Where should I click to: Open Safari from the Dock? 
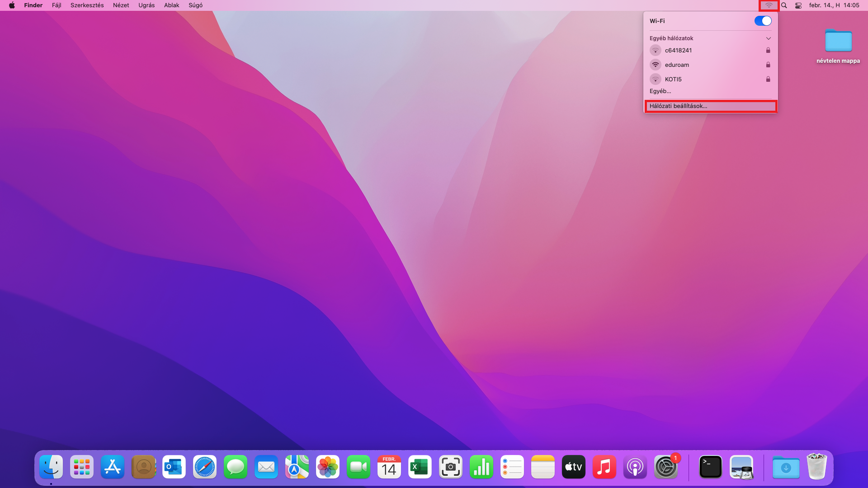click(205, 467)
